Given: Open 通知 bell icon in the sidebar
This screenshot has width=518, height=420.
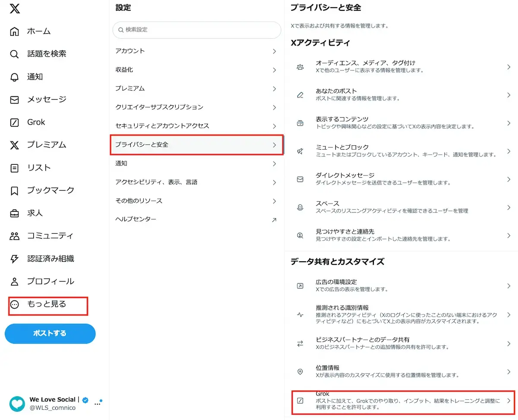Looking at the screenshot, I should 14,77.
